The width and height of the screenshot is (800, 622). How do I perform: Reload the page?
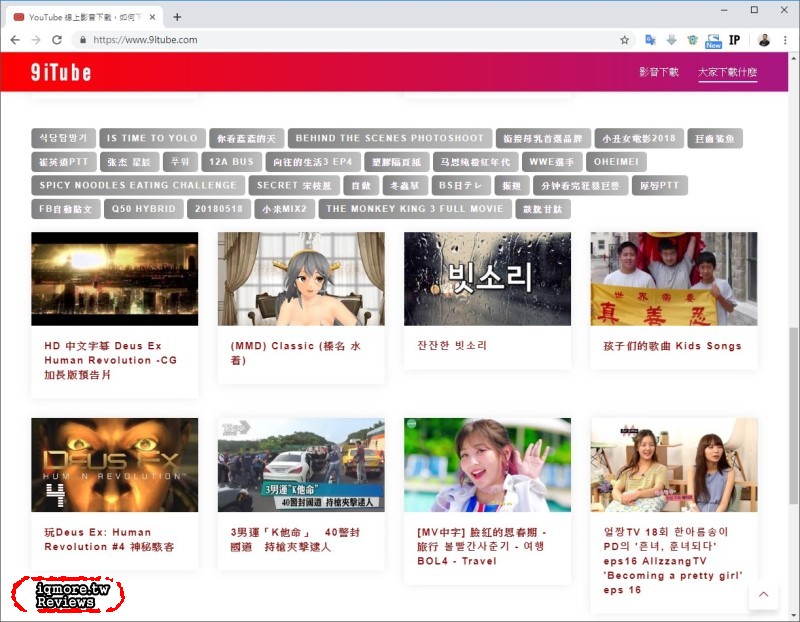(x=57, y=40)
